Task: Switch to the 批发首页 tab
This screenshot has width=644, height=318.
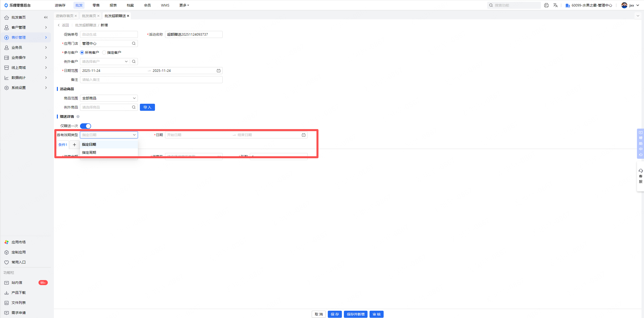Action: coord(89,16)
